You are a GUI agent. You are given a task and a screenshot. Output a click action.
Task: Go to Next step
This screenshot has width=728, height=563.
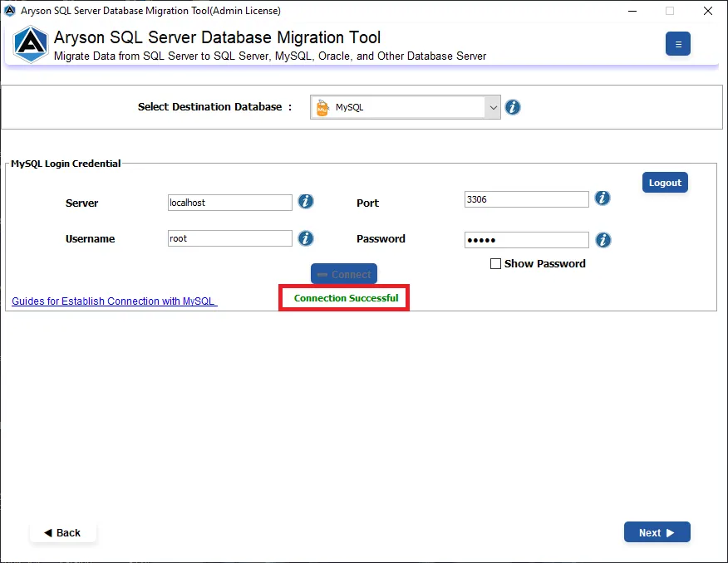(657, 532)
